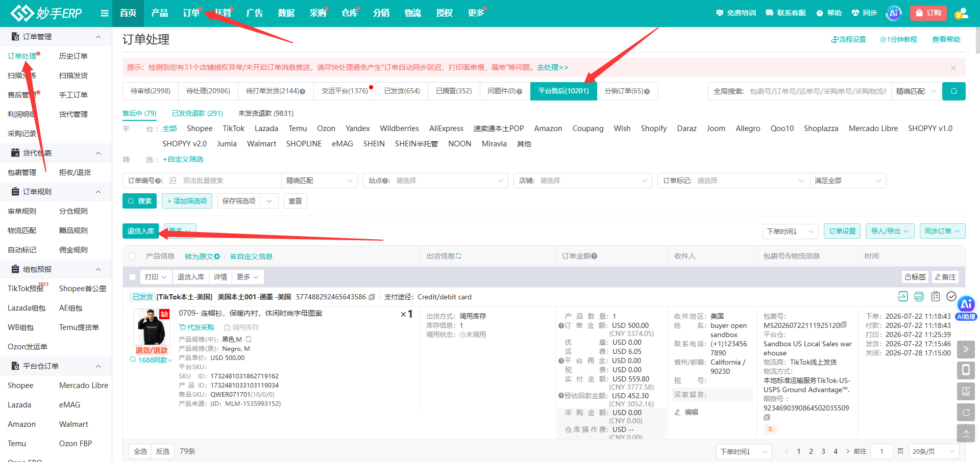Viewport: 980px width, 462px height.
Task: Expand the 同步订单 dropdown button
Action: click(x=942, y=231)
